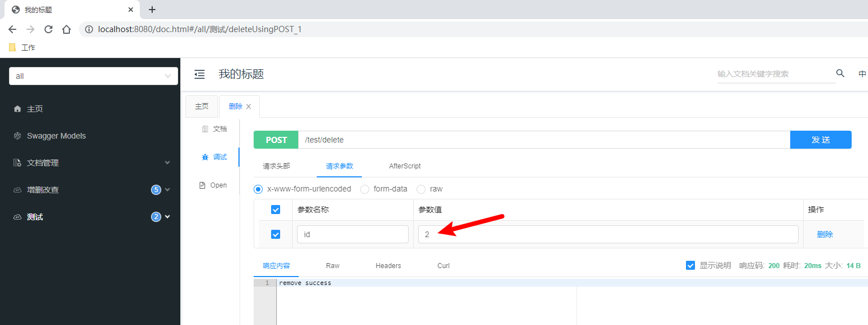The width and height of the screenshot is (868, 325).
Task: Click the 删除 link in parameter row
Action: coord(825,234)
